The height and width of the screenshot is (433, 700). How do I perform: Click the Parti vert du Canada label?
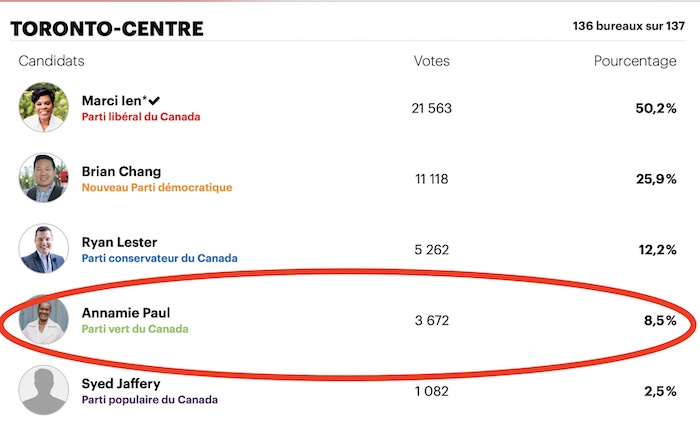click(x=135, y=329)
